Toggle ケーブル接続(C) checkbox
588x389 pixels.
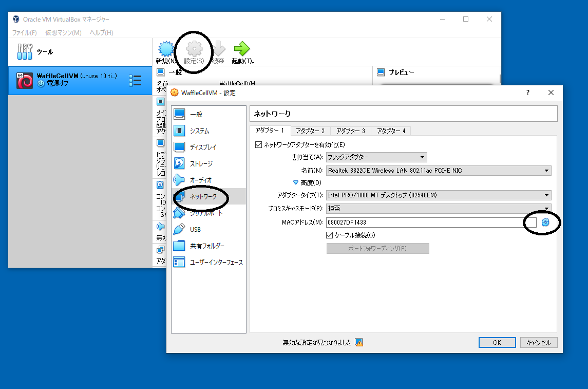pyautogui.click(x=330, y=235)
